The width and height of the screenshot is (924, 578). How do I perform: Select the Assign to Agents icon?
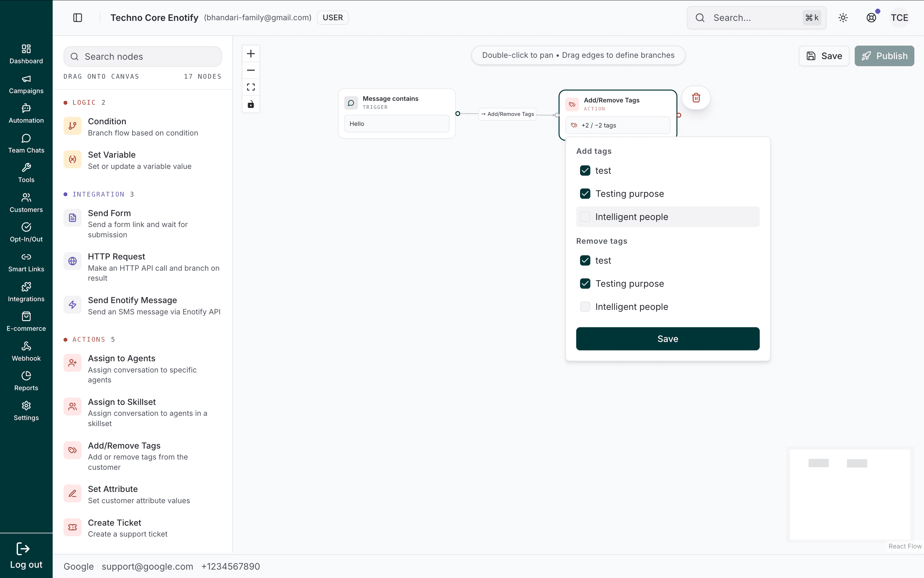coord(73,363)
